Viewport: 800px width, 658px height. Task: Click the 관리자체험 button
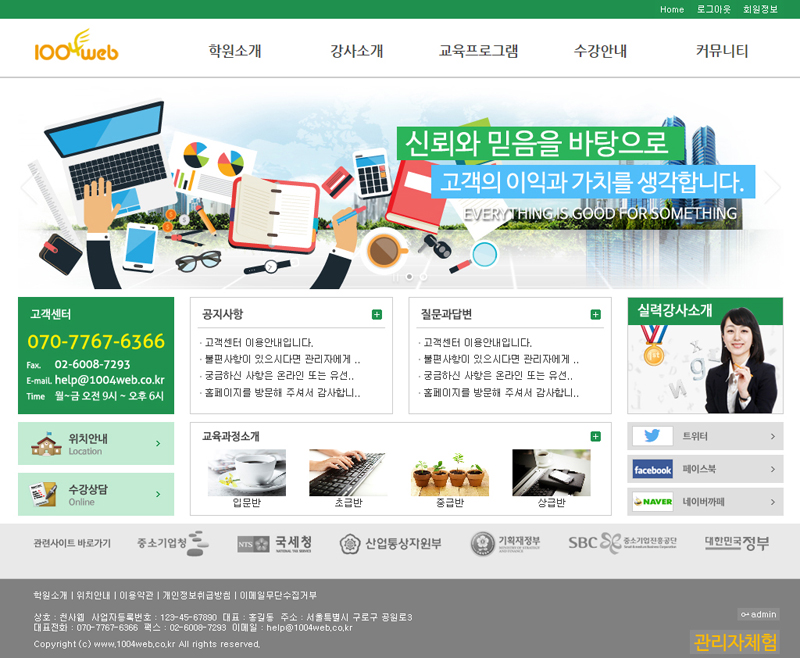(734, 641)
